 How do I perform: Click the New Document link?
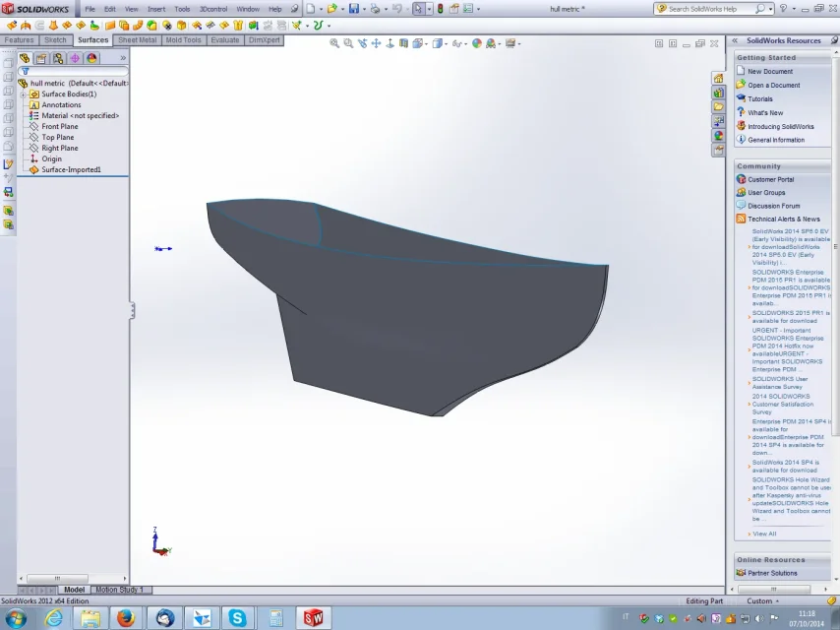pos(770,71)
